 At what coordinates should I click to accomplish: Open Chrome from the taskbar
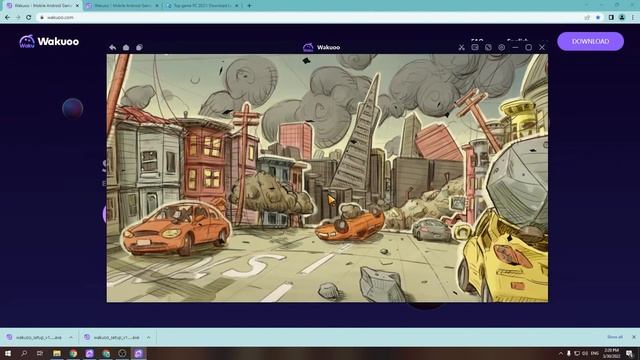(73, 353)
